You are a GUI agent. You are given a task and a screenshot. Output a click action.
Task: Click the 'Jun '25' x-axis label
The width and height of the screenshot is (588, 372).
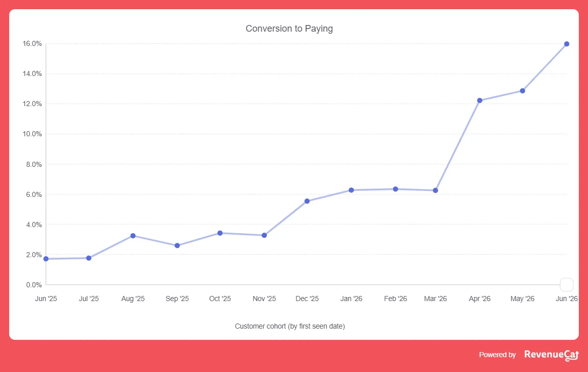[46, 299]
